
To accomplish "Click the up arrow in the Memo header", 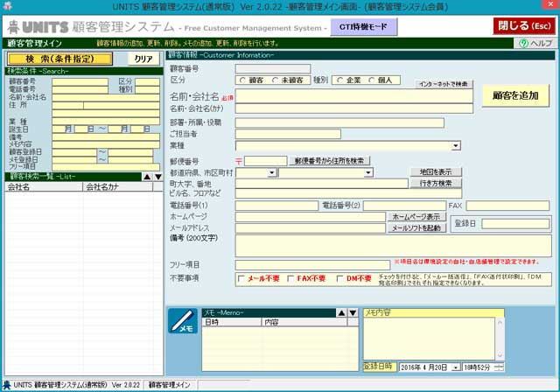I will click(341, 312).
